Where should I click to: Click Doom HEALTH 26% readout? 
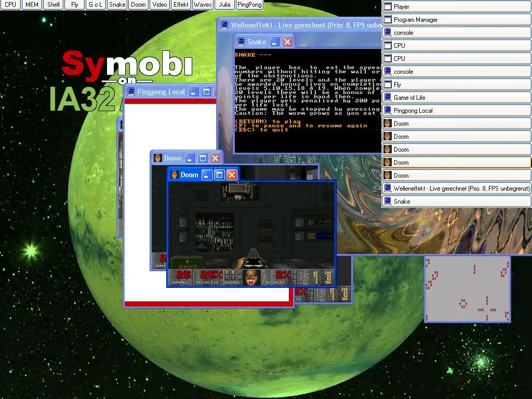click(208, 277)
